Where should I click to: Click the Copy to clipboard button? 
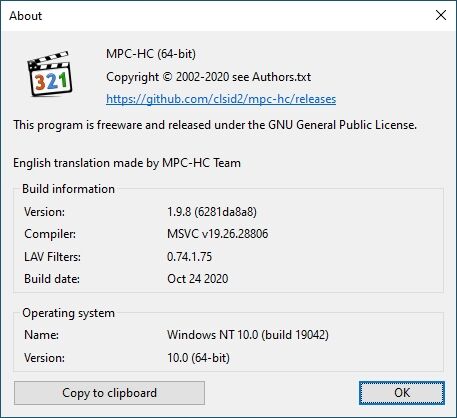(x=109, y=393)
